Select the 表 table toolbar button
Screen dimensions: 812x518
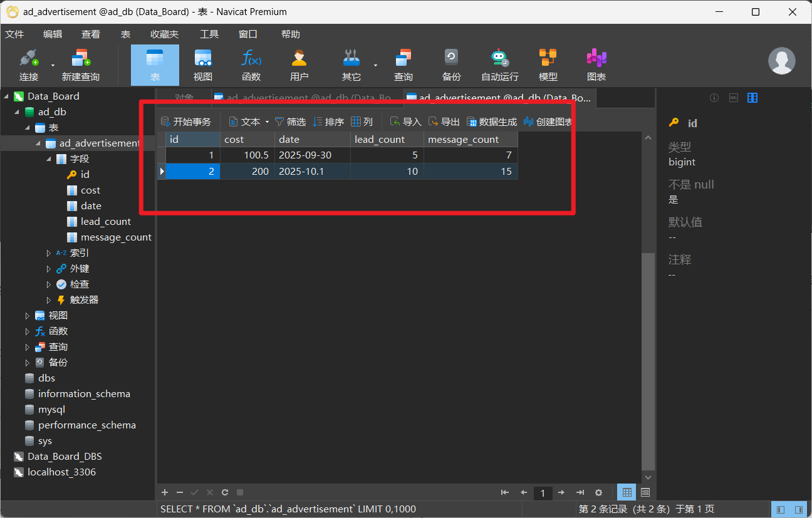[x=155, y=65]
